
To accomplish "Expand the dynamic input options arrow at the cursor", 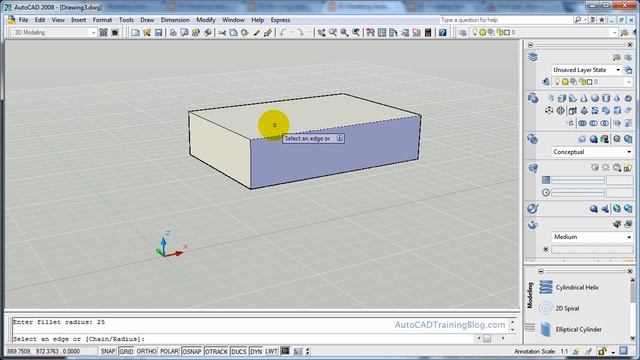I will point(339,138).
